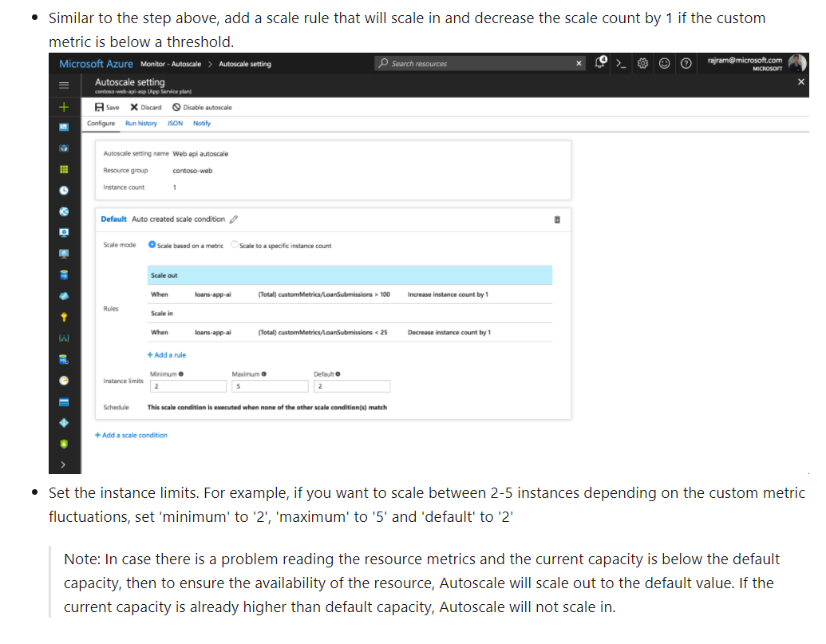Viewport: 826px width, 644px height.
Task: Open the scale out rule LoanSubmissions > 100
Action: [x=350, y=294]
